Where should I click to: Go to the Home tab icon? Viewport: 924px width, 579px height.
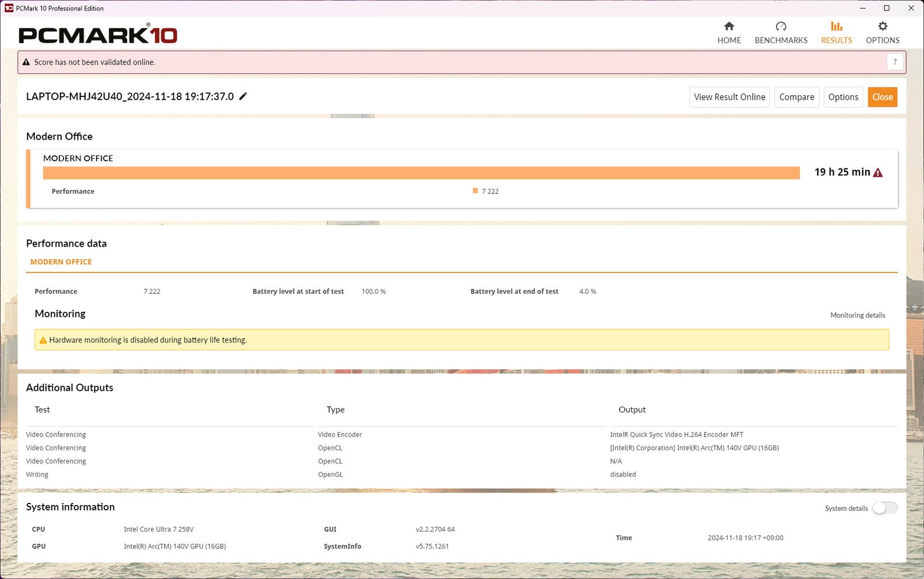click(x=729, y=26)
